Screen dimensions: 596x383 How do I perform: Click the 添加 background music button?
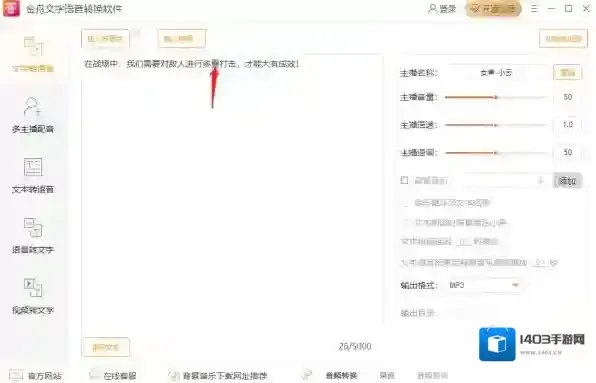(567, 180)
